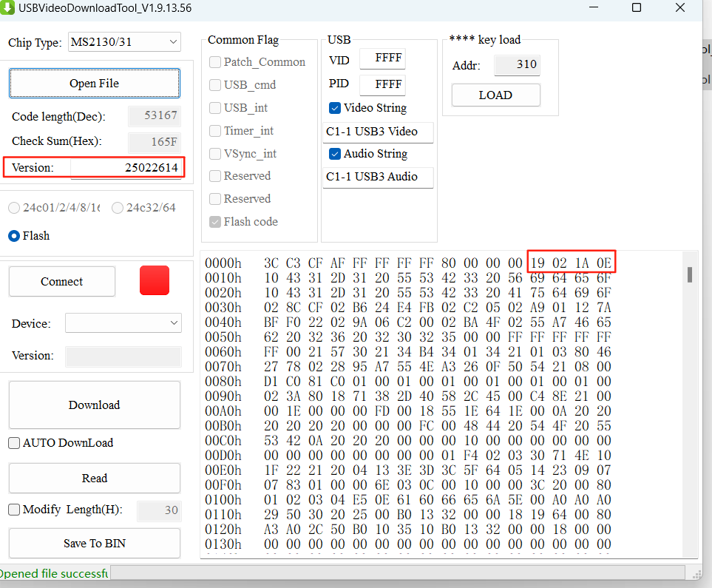
Task: Close the USBVideoDownloadTool window
Action: coord(680,8)
